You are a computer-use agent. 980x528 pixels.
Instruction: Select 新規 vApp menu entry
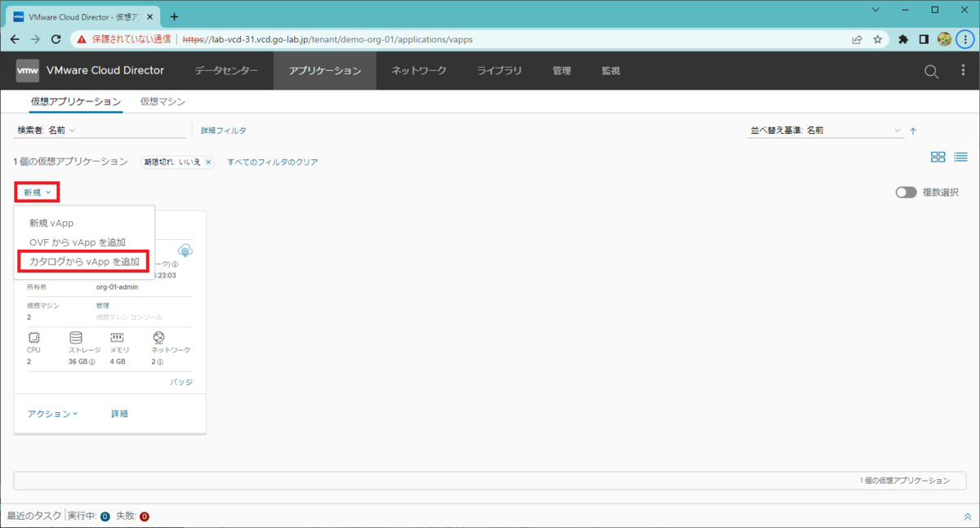coord(51,223)
